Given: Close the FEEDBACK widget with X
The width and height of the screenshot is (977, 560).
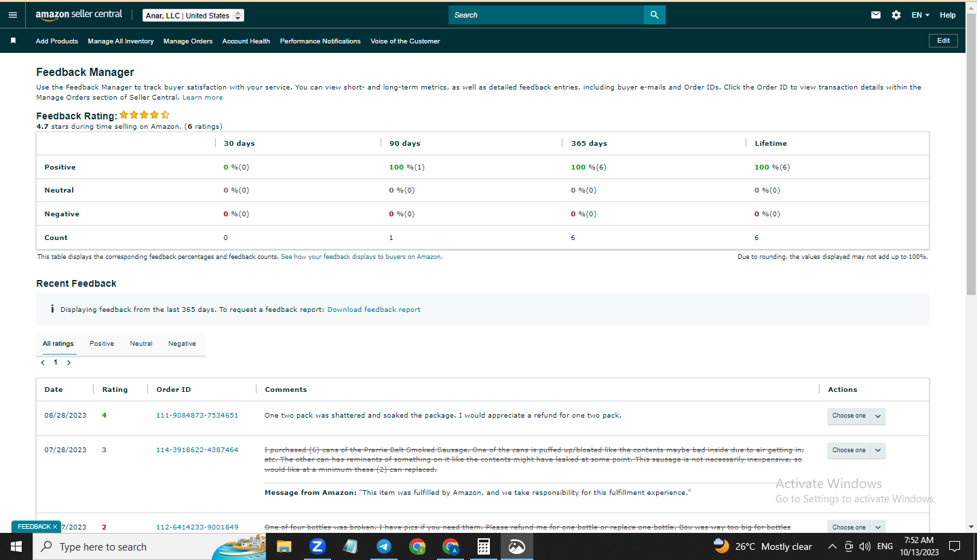Looking at the screenshot, I should 55,527.
